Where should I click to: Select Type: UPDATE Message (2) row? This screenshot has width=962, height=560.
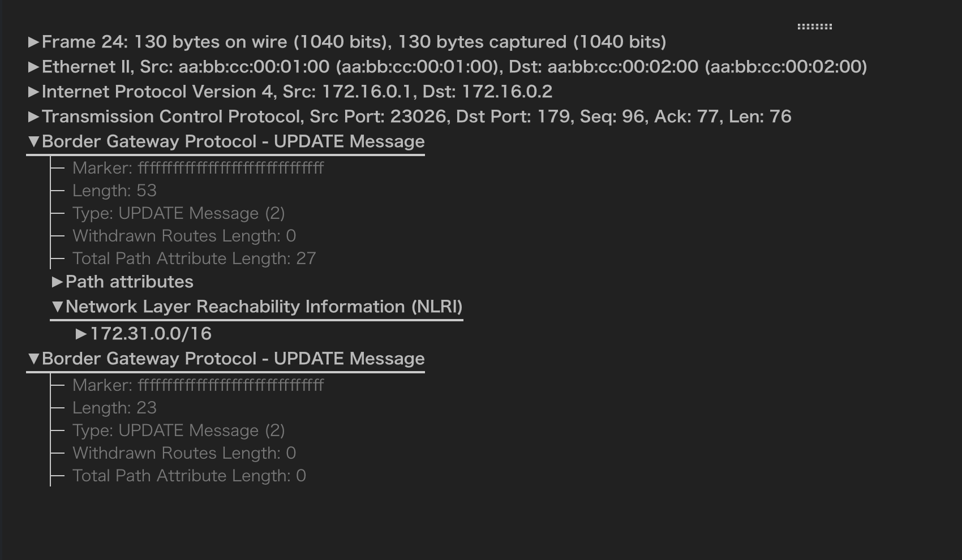click(x=178, y=213)
